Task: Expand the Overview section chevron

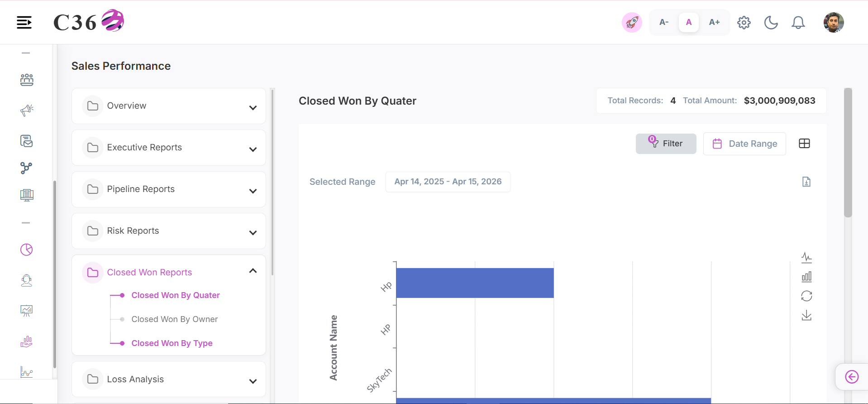Action: pos(253,108)
